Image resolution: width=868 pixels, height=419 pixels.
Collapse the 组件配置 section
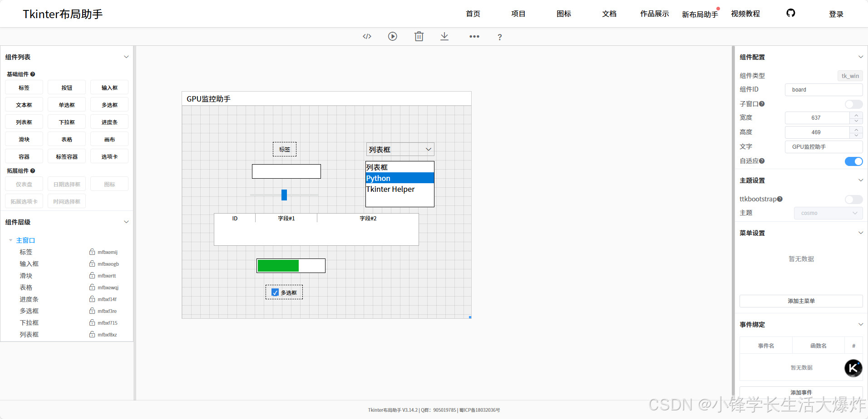point(860,57)
